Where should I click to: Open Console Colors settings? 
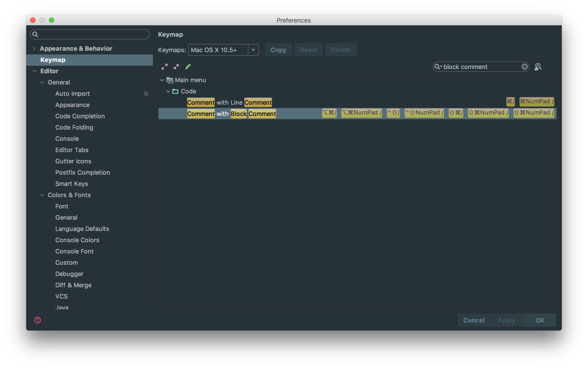77,240
